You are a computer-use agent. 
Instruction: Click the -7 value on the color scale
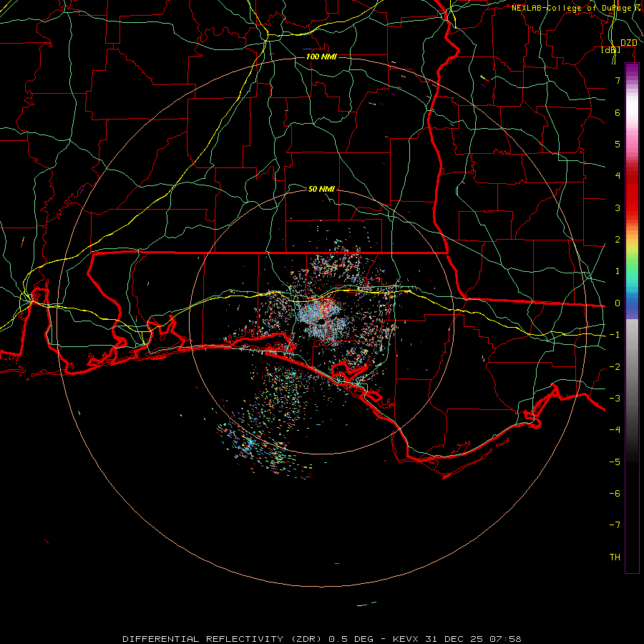(615, 525)
